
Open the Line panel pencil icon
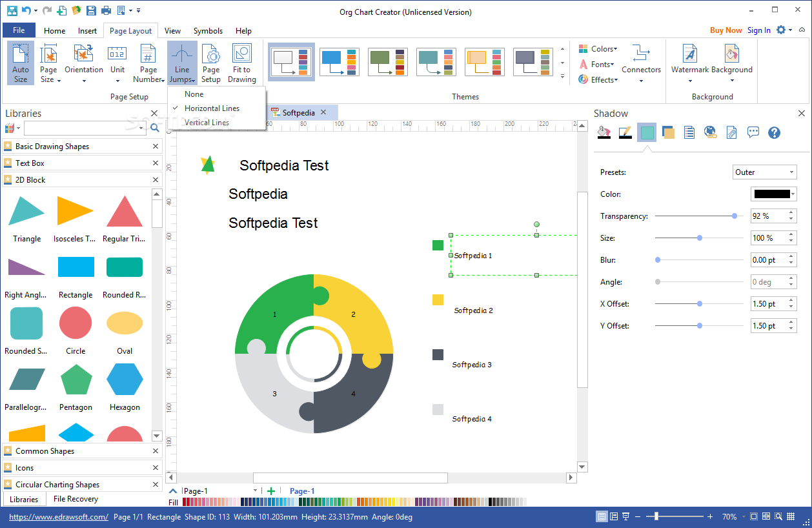tap(625, 132)
